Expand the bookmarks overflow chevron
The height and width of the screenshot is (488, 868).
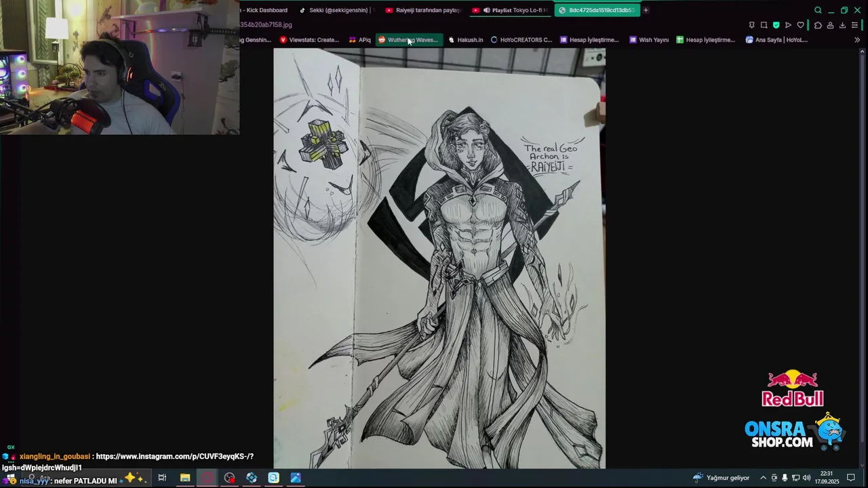(x=857, y=40)
